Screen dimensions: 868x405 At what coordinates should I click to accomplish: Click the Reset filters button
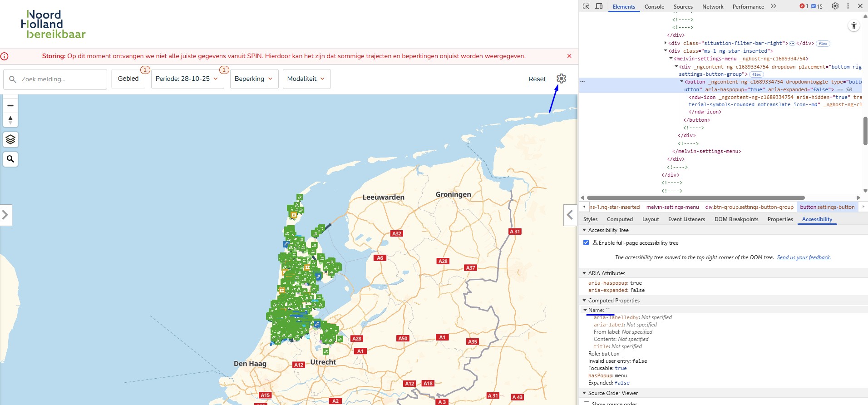tap(537, 79)
